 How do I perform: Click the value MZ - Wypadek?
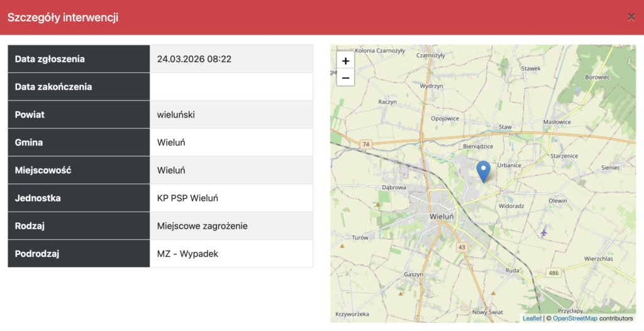(x=187, y=254)
